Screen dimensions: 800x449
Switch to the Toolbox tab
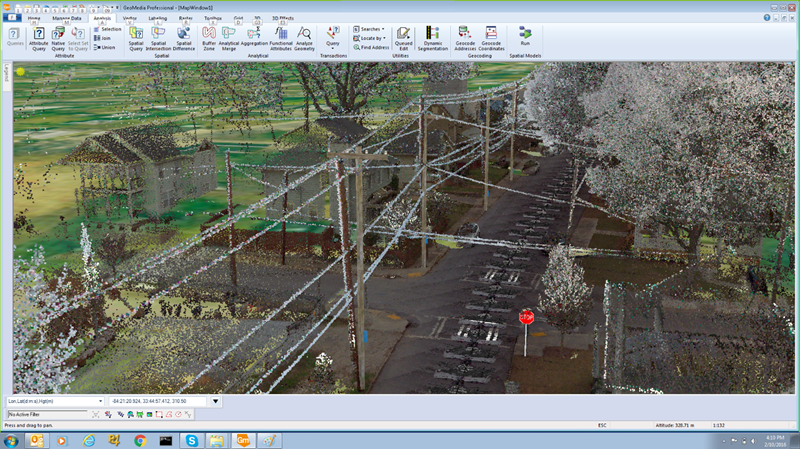[x=213, y=18]
